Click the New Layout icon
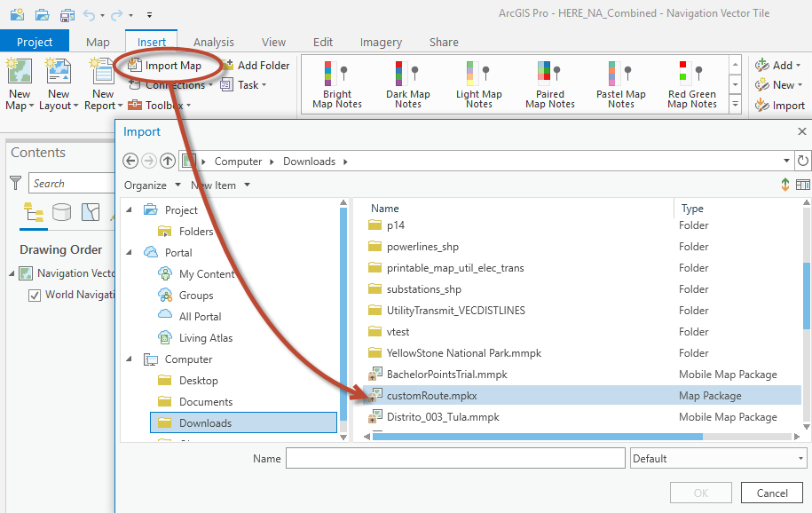This screenshot has height=513, width=812. pos(59,71)
